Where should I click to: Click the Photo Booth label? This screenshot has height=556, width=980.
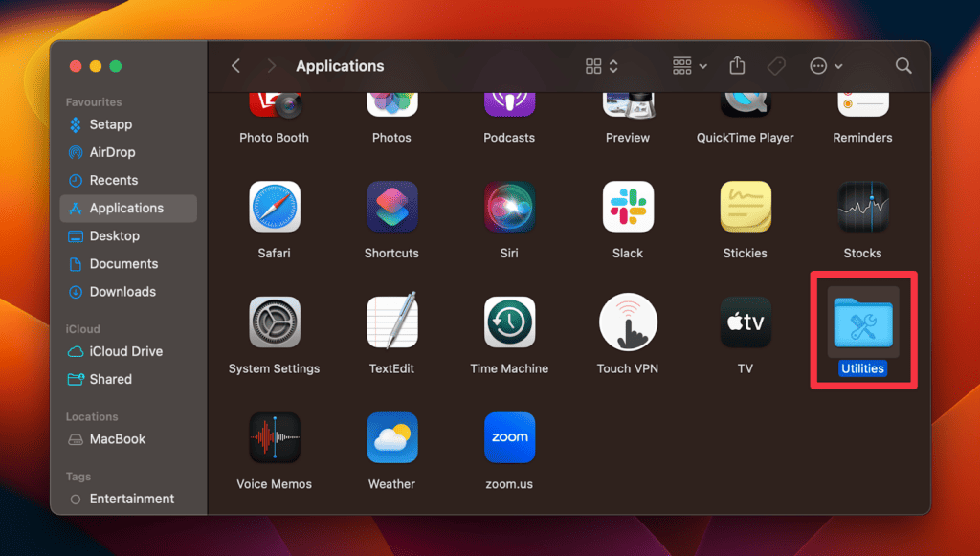[x=274, y=138]
